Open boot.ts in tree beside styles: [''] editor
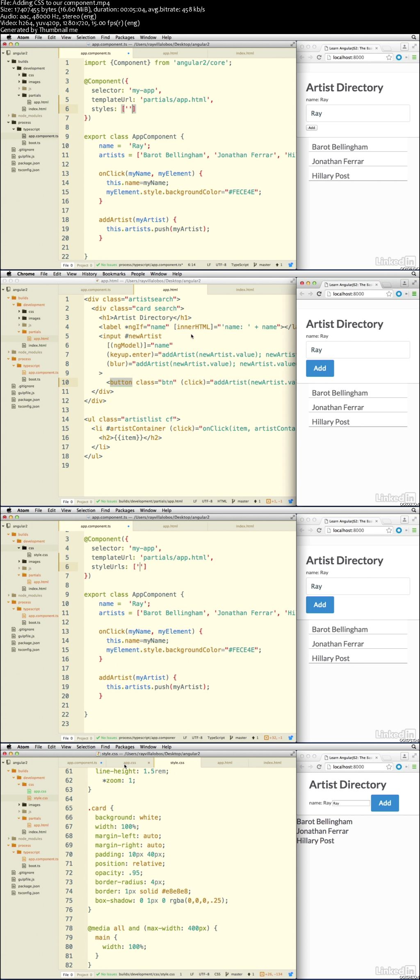This screenshot has height=980, width=420. tap(34, 143)
